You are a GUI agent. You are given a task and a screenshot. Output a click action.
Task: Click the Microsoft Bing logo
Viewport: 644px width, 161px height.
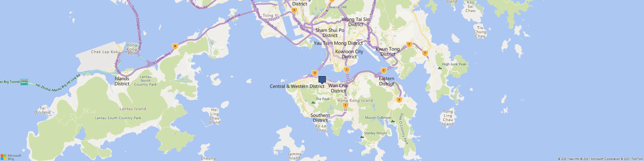click(x=11, y=157)
